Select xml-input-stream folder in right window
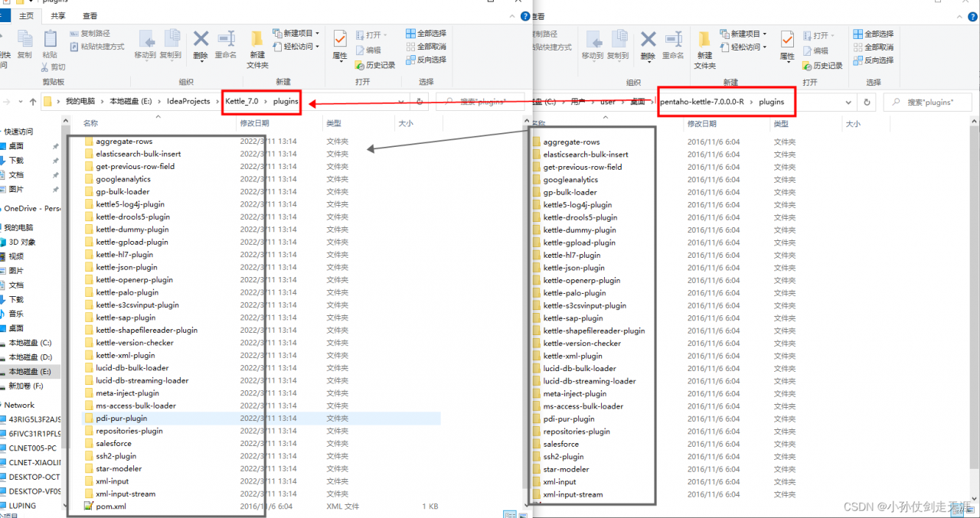 pyautogui.click(x=573, y=494)
